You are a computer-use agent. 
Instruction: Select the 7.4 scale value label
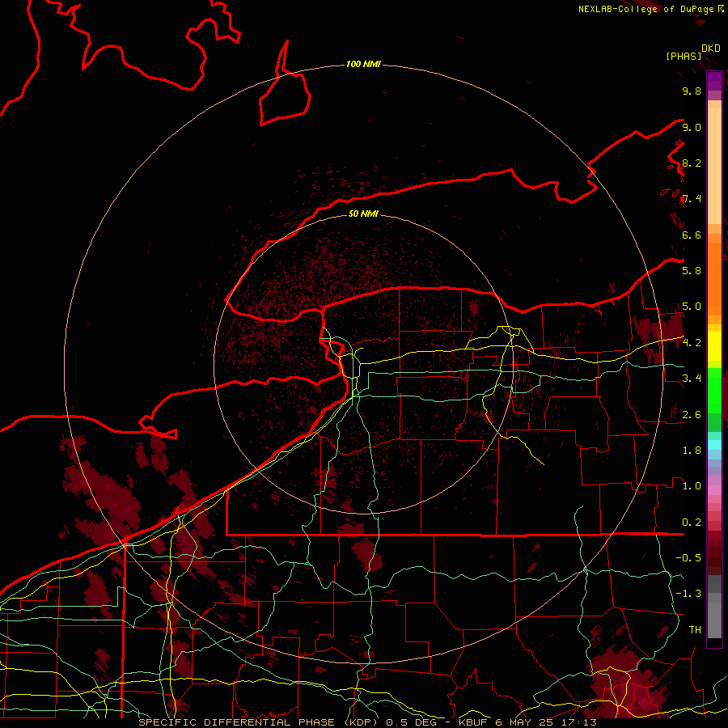(x=692, y=199)
